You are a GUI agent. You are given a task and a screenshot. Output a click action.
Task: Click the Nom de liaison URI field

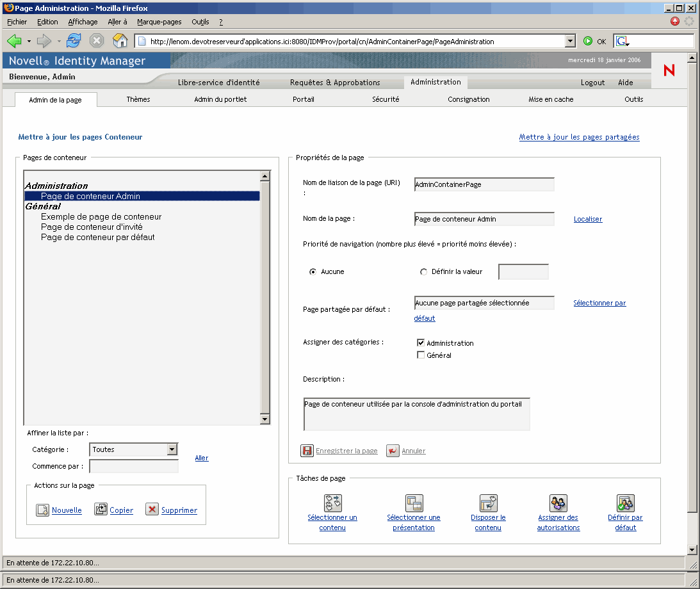[x=484, y=184]
